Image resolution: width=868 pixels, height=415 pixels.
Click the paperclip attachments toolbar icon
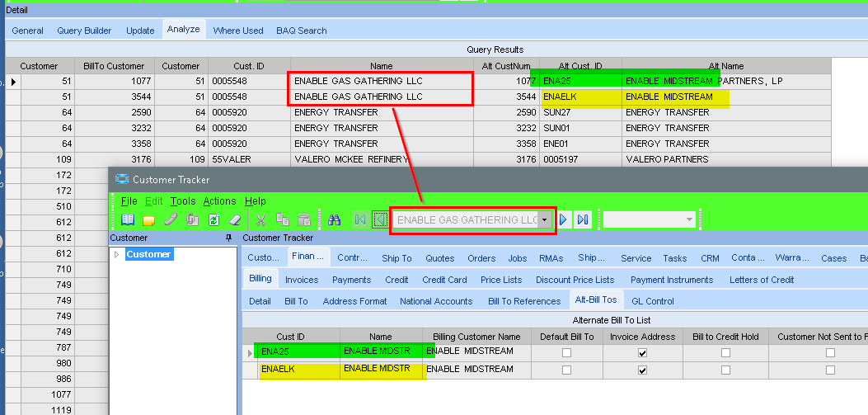click(192, 220)
